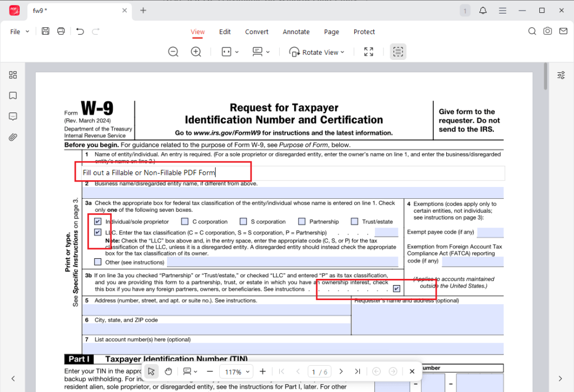Image resolution: width=574 pixels, height=392 pixels.
Task: Click the Business name field on line 2
Action: click(293, 193)
